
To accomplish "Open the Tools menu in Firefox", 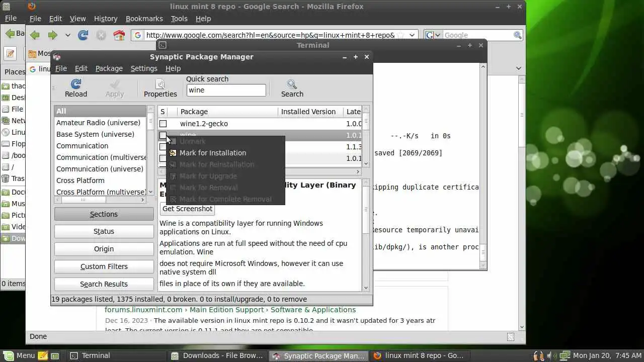I will [x=179, y=19].
